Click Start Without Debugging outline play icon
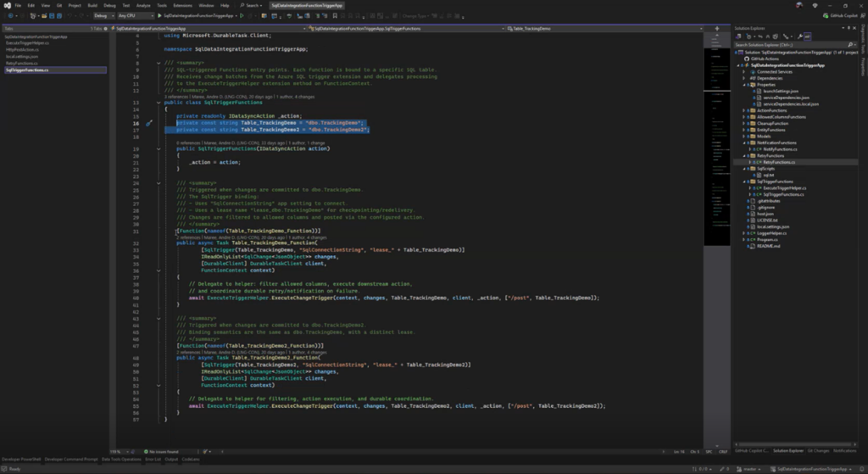This screenshot has height=474, width=868. pos(242,16)
